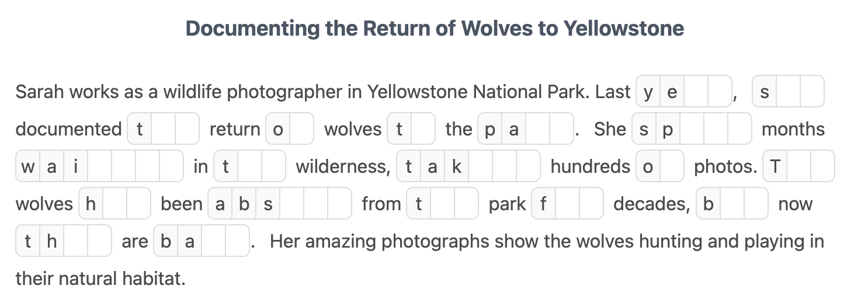Click the empty box after 'pa'
The image size is (868, 306).
[537, 129]
